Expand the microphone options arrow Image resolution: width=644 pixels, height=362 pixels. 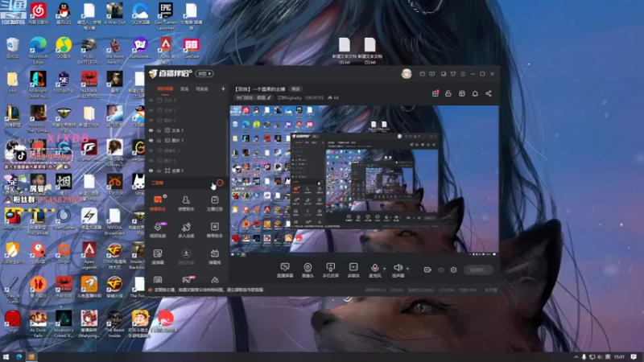[x=385, y=269]
